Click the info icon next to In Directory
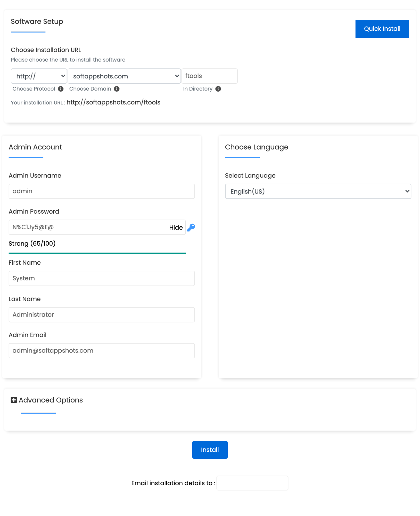The image size is (420, 516). 218,89
